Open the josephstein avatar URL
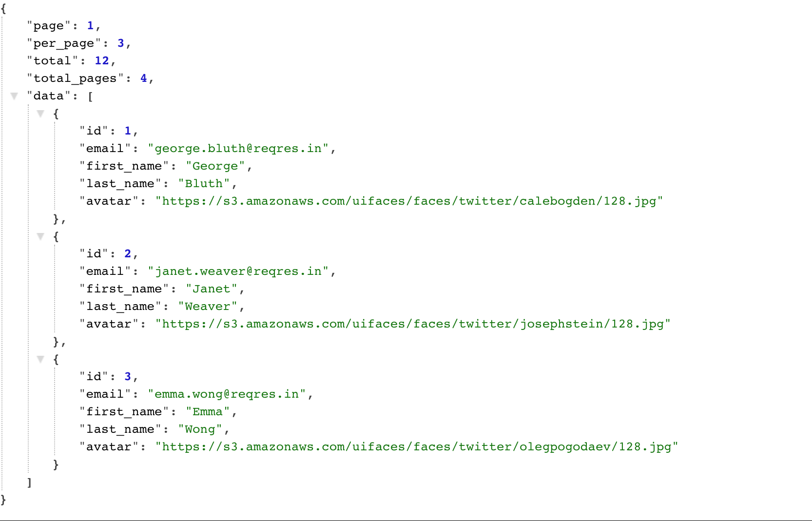Viewport: 812px width, 521px height. point(413,324)
